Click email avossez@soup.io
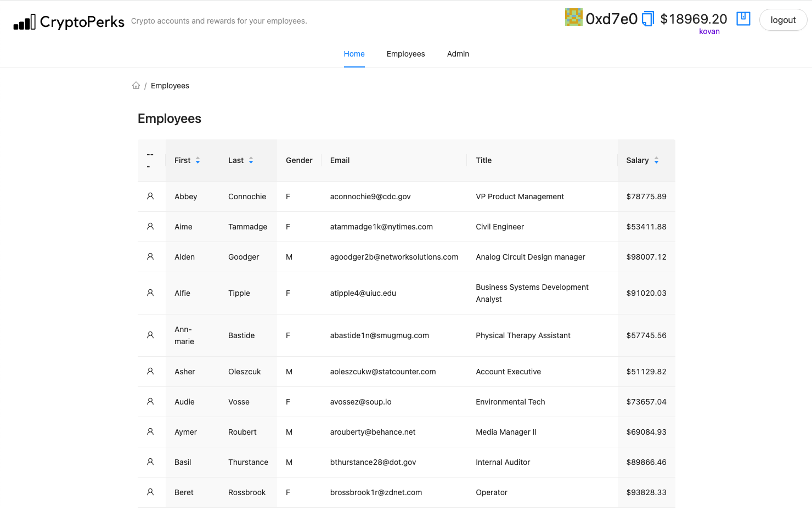 coord(361,402)
